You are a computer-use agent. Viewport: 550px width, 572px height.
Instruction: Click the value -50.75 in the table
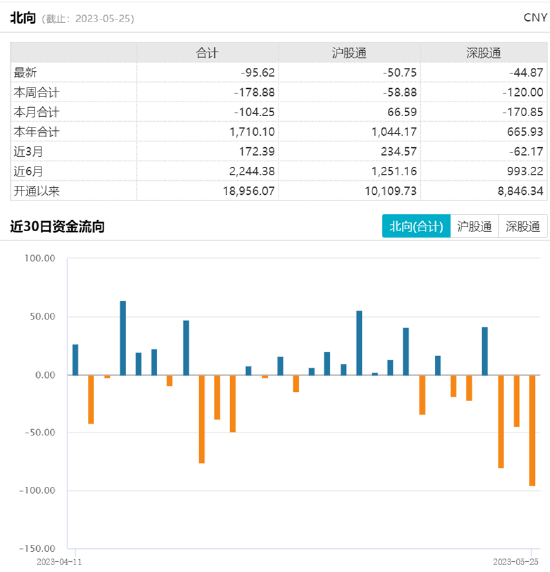pyautogui.click(x=400, y=72)
